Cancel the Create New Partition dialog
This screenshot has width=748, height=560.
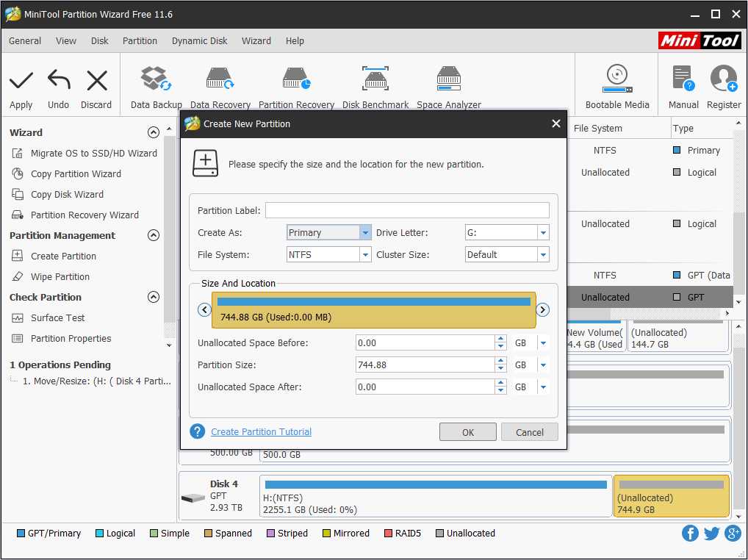pyautogui.click(x=530, y=432)
